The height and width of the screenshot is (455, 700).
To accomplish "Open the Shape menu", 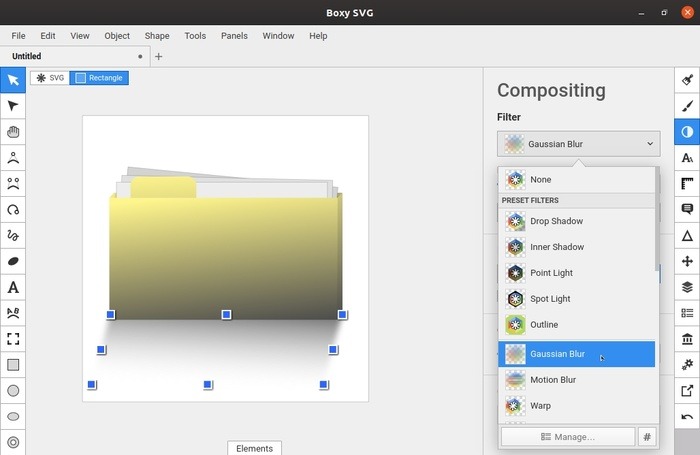I will (x=157, y=36).
